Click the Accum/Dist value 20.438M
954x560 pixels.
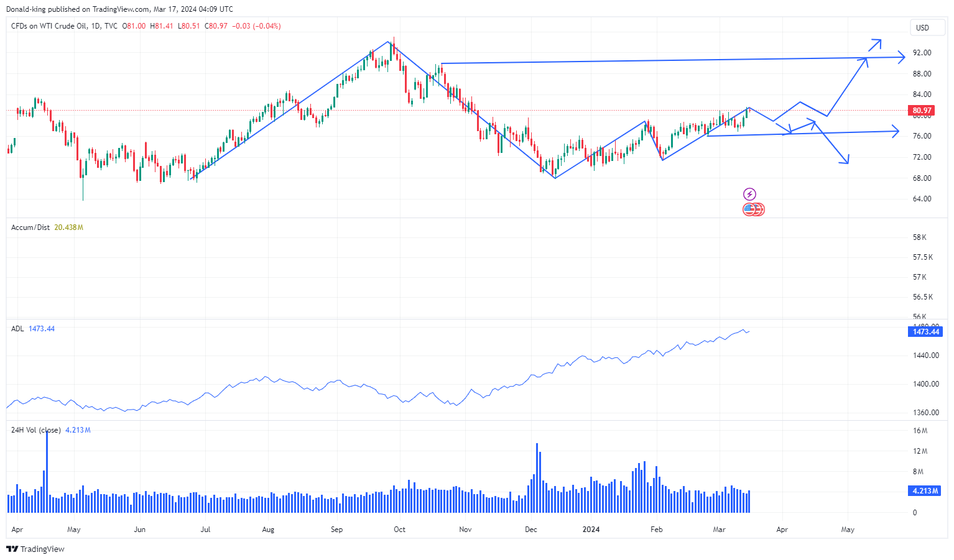pos(68,227)
